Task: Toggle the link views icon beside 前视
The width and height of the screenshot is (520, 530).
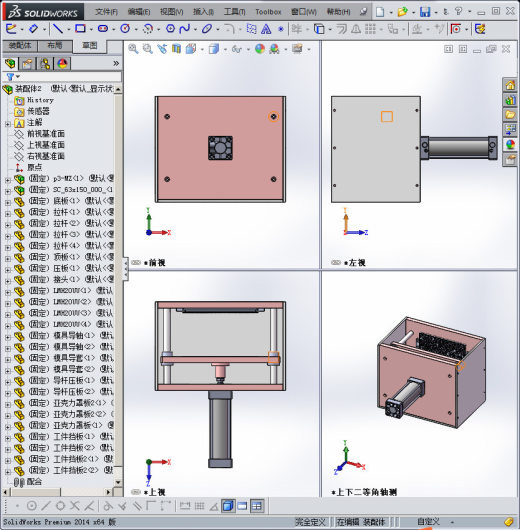Action: pyautogui.click(x=136, y=262)
